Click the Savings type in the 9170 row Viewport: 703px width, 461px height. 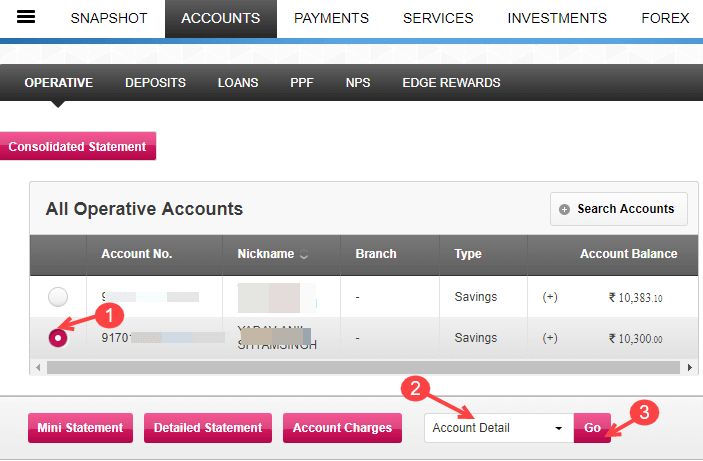[x=476, y=338]
